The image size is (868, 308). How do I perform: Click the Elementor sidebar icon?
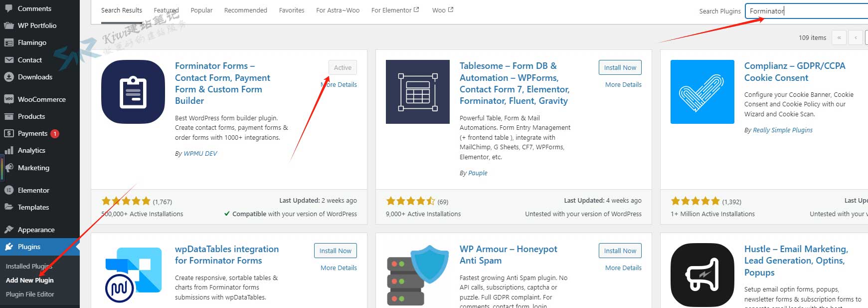(8, 190)
